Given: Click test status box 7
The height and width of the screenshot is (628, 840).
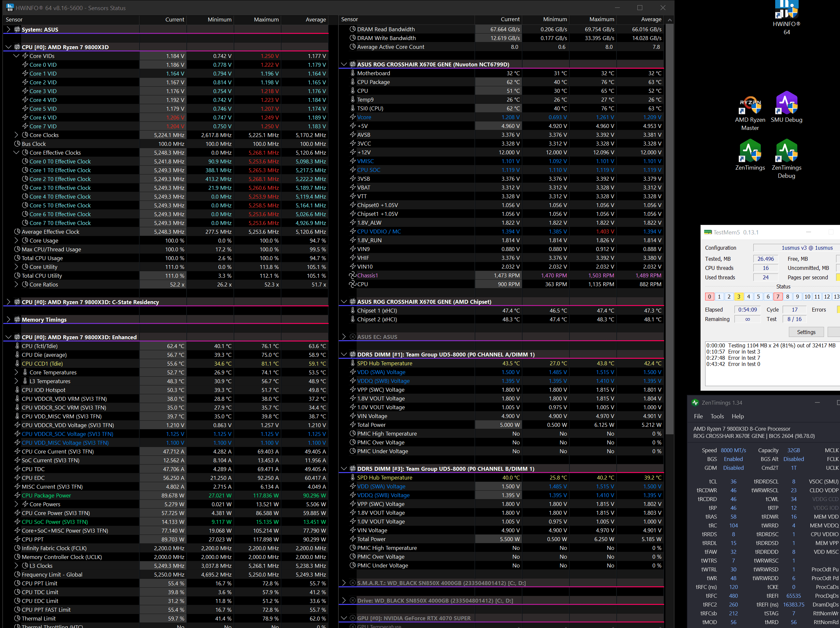Looking at the screenshot, I should (778, 297).
